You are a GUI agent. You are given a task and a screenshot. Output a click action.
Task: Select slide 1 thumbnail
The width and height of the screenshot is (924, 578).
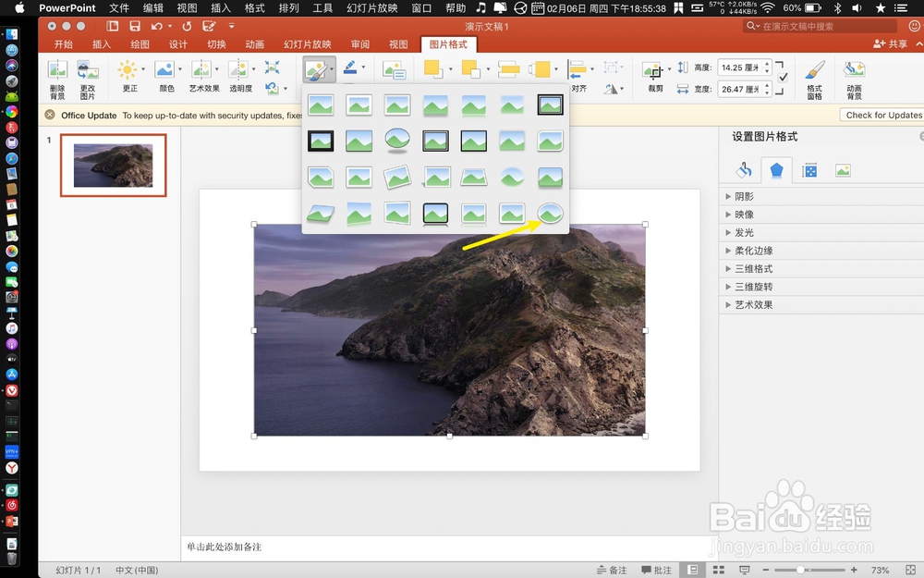pos(113,166)
